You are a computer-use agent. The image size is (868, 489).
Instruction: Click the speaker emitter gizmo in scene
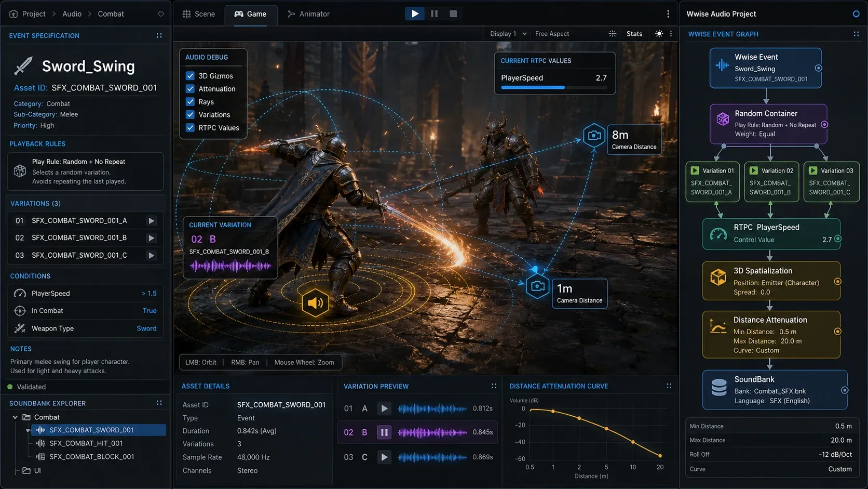[x=316, y=303]
